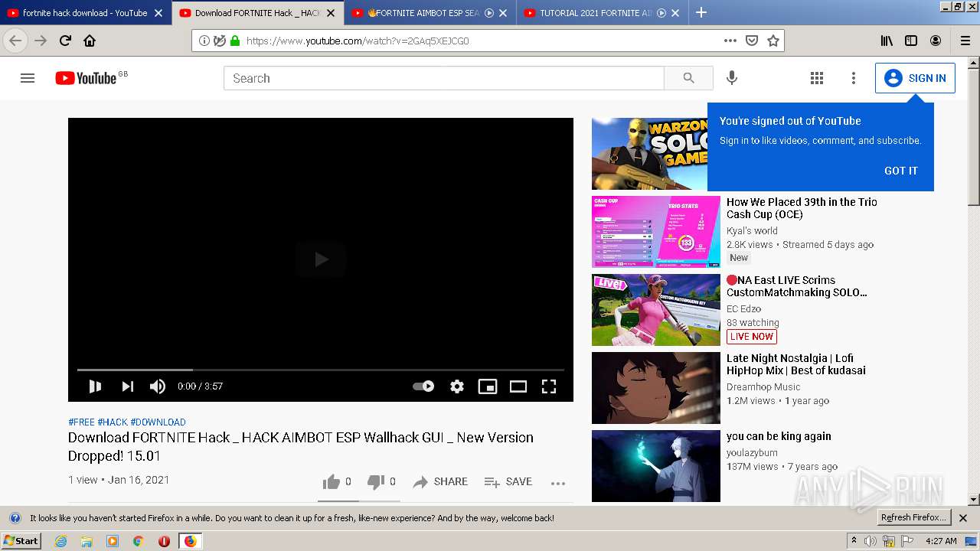Close the 'fortnite hack download' tab
980x551 pixels.
click(158, 13)
